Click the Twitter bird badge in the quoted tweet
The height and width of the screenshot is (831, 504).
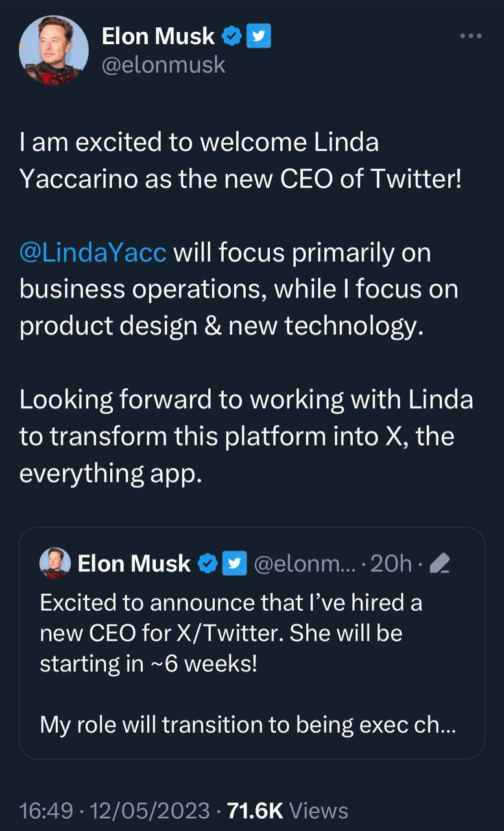[234, 564]
